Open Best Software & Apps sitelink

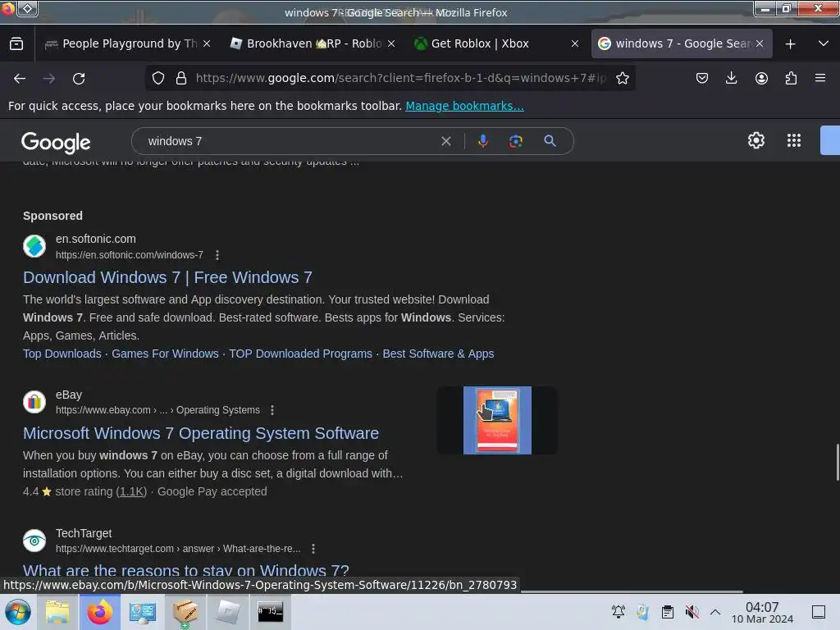click(x=438, y=354)
